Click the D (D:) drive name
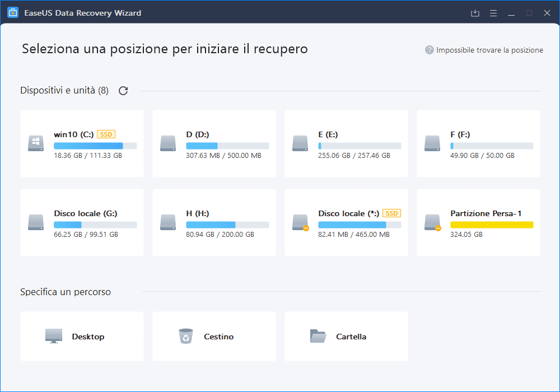Screen dimensions: 560x392 pos(198,134)
